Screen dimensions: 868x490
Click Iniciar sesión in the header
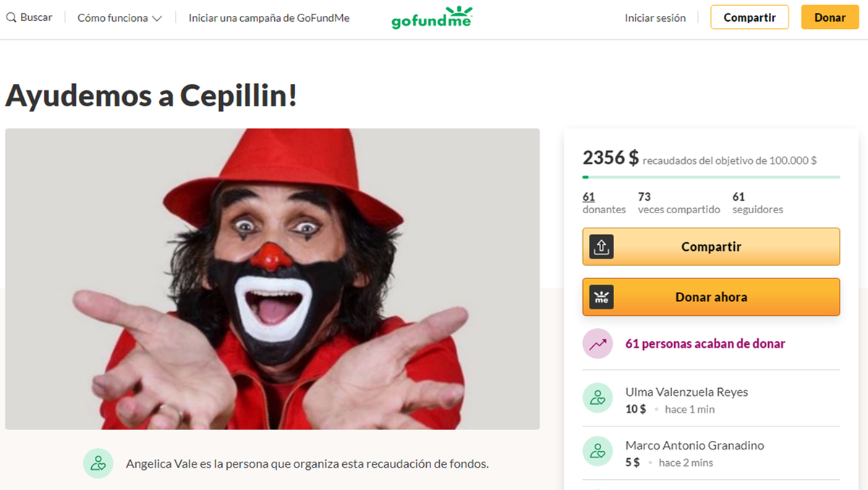(x=655, y=18)
